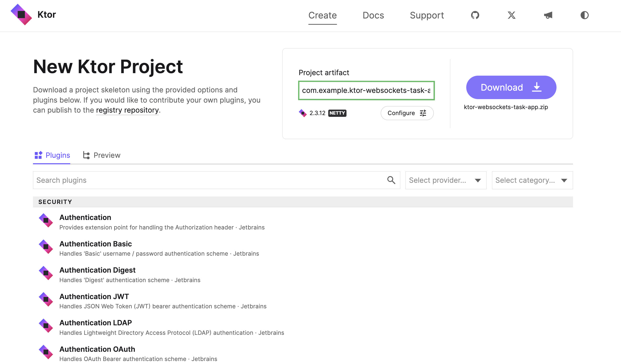Open the X (Twitter) icon link

(x=511, y=15)
